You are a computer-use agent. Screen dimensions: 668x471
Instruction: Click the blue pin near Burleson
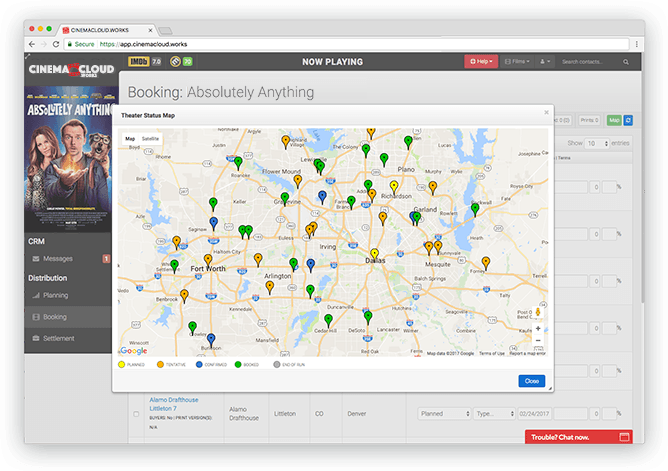click(210, 339)
